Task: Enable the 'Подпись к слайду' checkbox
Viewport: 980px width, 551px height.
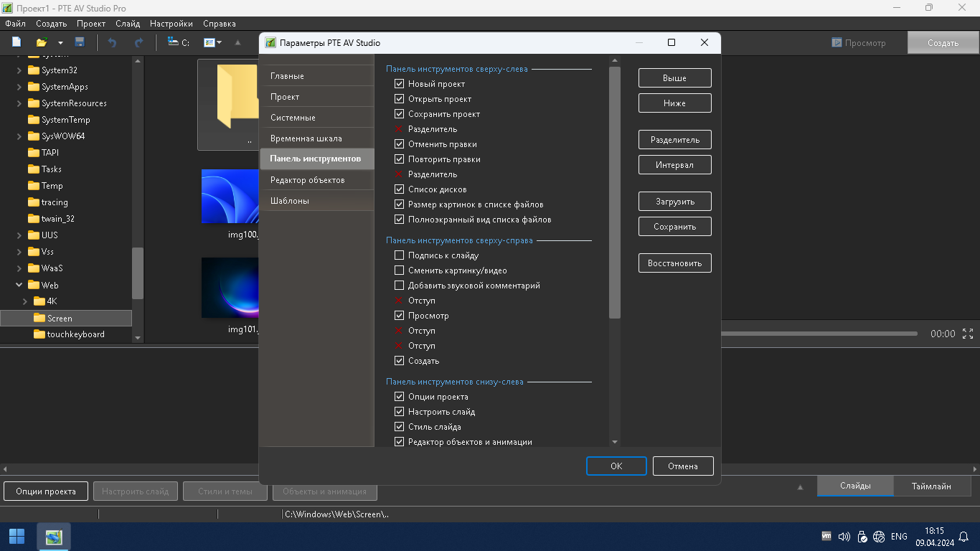Action: click(400, 255)
